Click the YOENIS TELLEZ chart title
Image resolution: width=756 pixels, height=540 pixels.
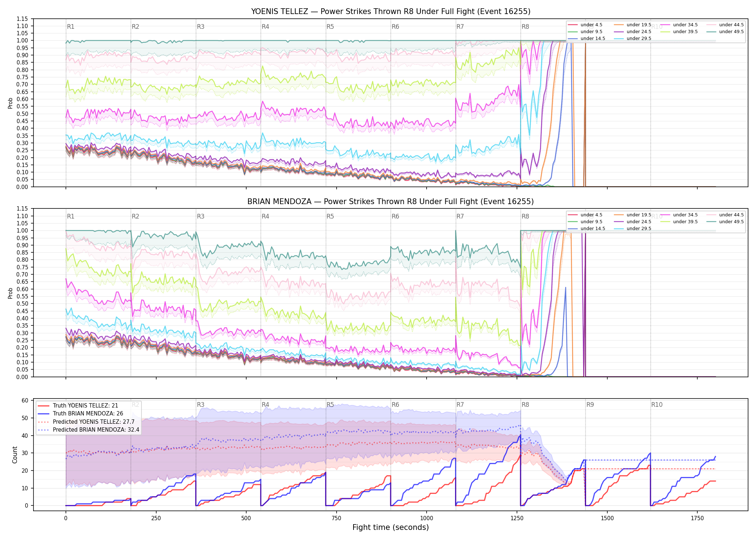pos(391,12)
